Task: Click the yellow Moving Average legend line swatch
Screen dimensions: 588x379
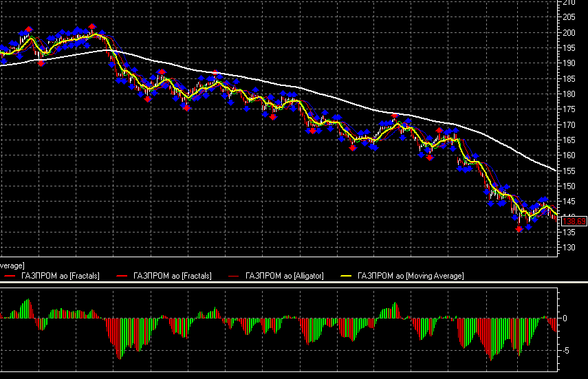Action: click(346, 277)
